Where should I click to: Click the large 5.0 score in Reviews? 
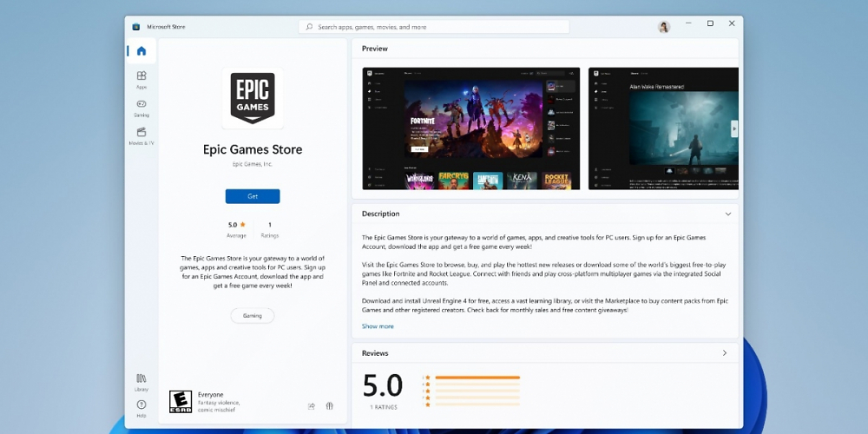click(x=383, y=385)
